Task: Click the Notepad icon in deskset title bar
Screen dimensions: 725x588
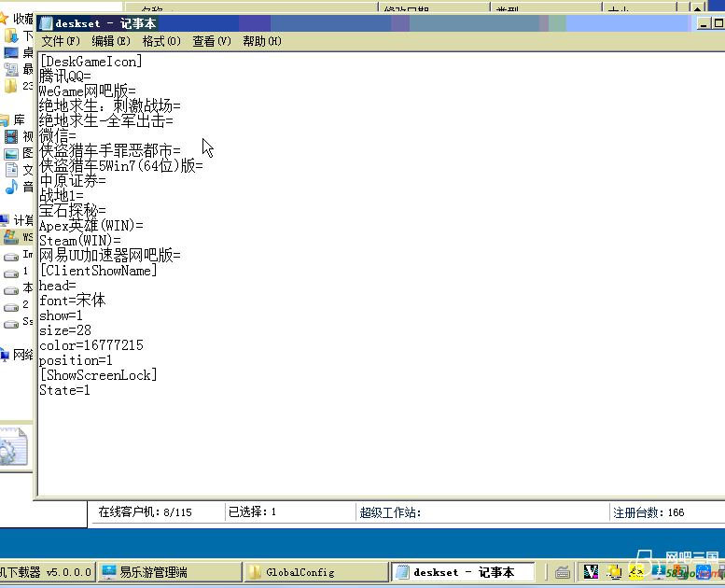Action: tap(46, 23)
